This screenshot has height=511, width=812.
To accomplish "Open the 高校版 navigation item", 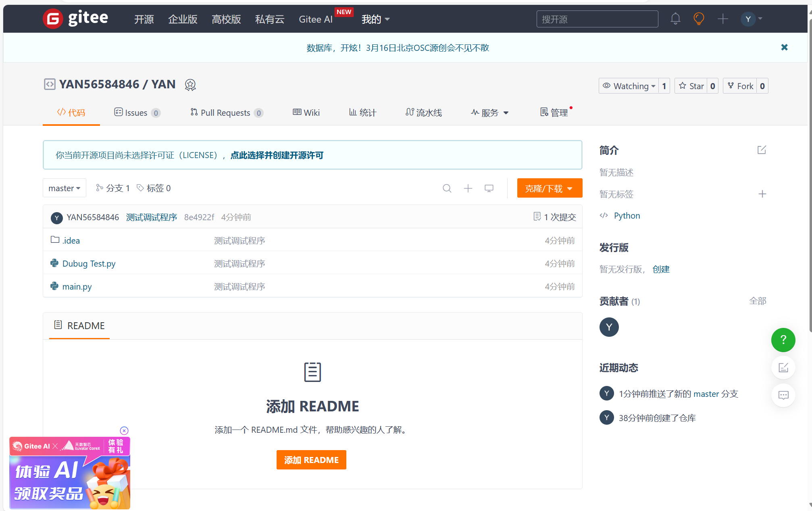I will tap(226, 19).
